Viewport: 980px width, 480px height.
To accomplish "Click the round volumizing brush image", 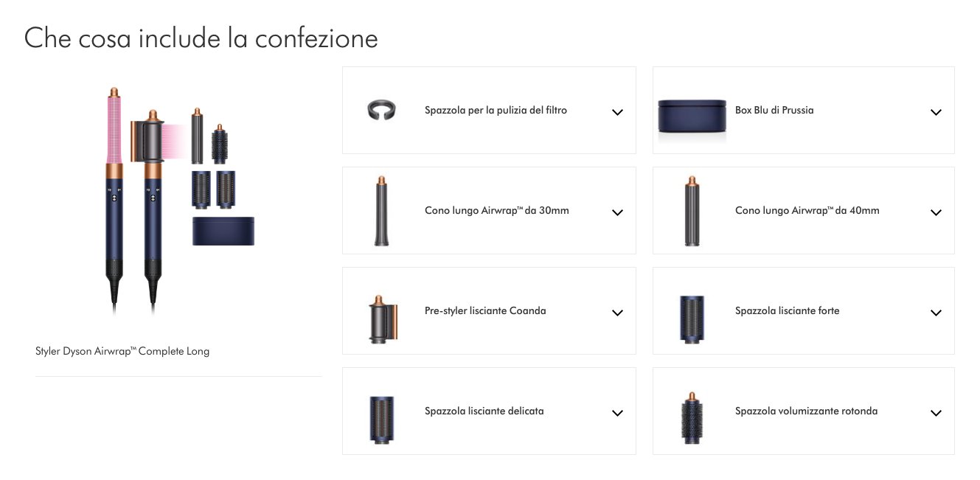I will (x=692, y=417).
